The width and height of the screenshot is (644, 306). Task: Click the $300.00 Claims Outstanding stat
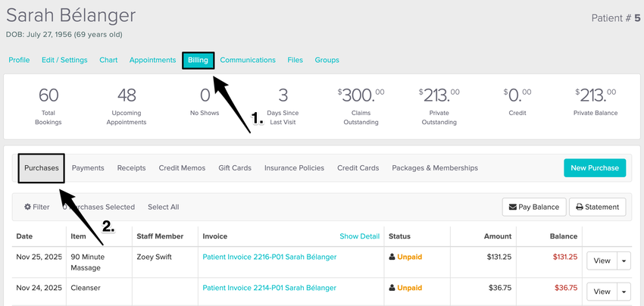361,106
